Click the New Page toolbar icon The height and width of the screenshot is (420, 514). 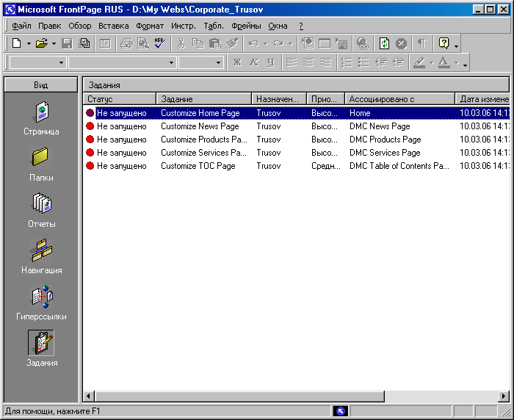16,43
